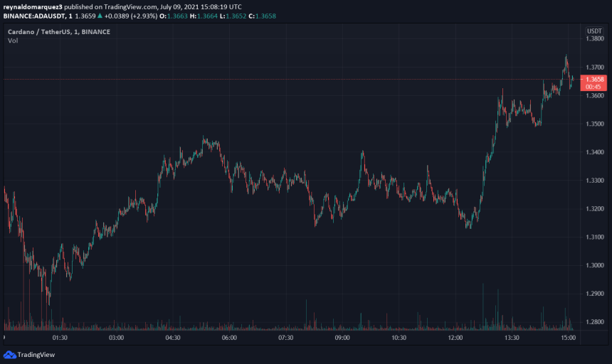Click the 1.3500 price axis label
612x364 pixels.
(x=594, y=124)
